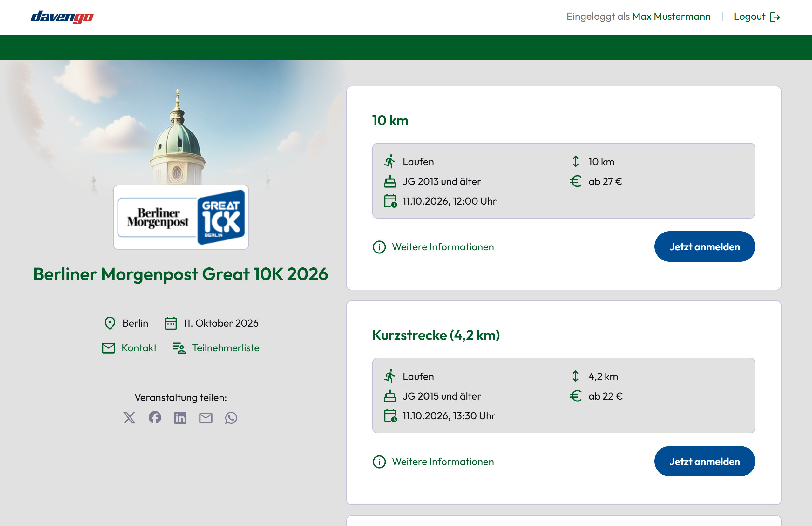
Task: Share the event via WhatsApp
Action: pyautogui.click(x=231, y=418)
